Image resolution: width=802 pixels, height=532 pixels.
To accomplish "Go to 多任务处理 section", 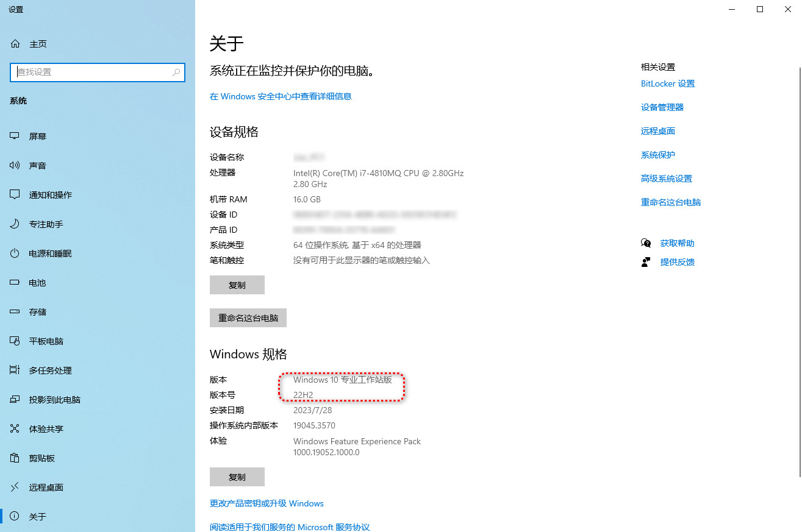I will point(50,371).
